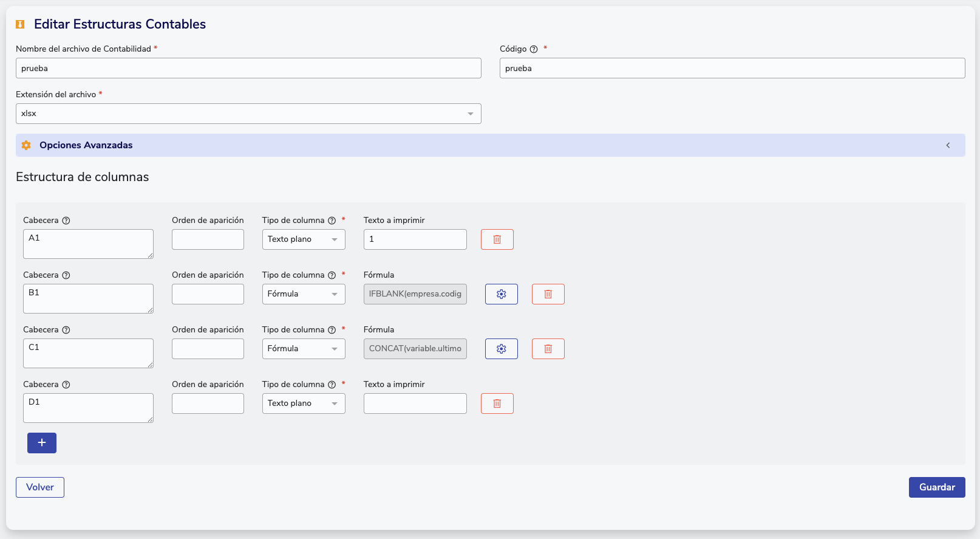Expand the Opciones Avanzadas section
Image resolution: width=980 pixels, height=539 pixels.
tap(490, 145)
